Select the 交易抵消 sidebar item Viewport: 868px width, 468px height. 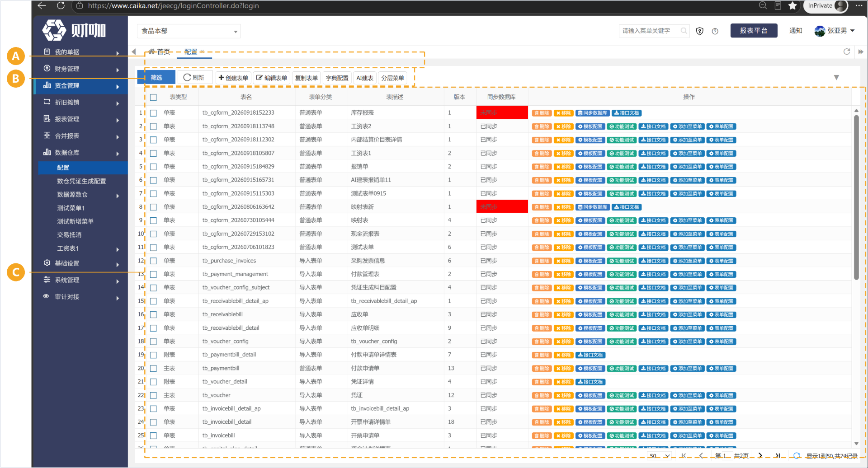(69, 234)
